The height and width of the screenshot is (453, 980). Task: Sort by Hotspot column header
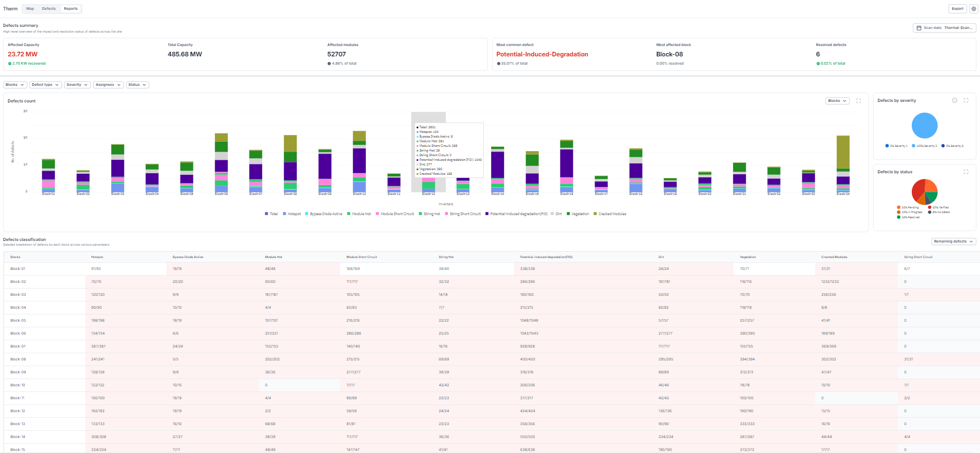pos(97,257)
